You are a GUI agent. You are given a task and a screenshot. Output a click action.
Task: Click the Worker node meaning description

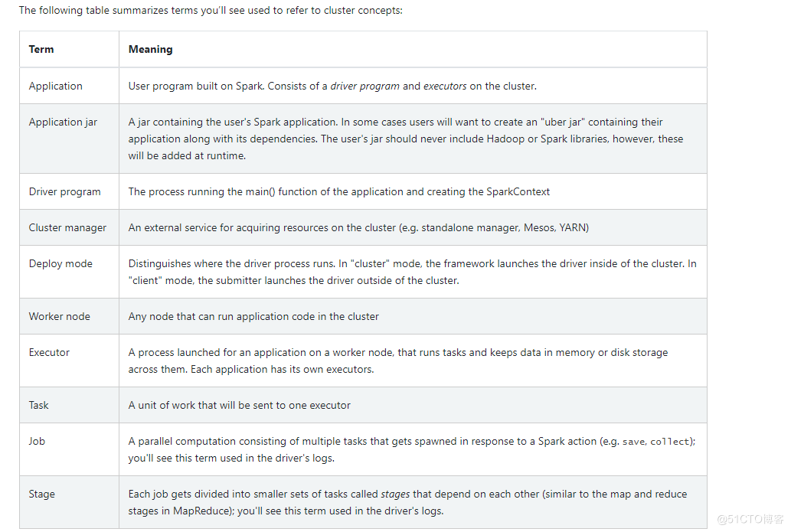coord(253,316)
